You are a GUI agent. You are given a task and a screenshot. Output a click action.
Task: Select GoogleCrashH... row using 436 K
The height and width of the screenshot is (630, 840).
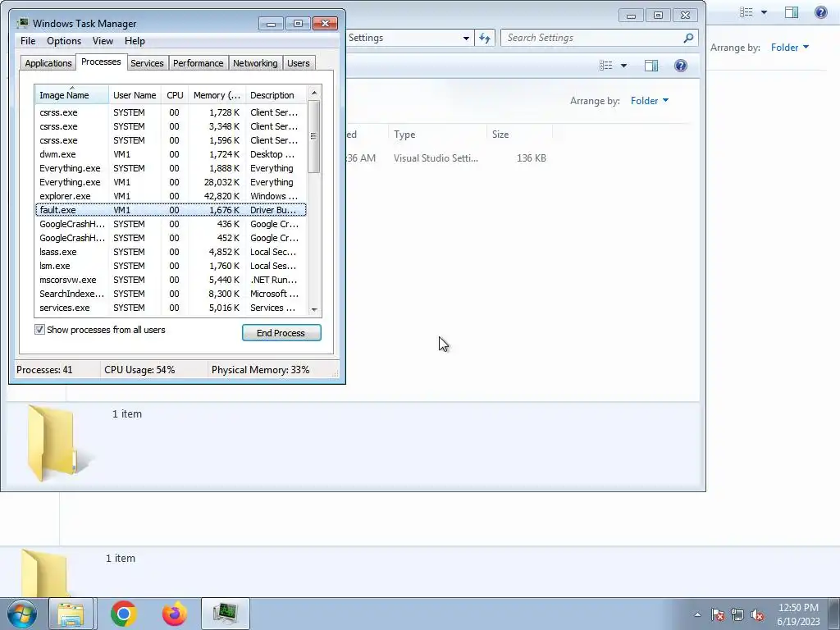(171, 224)
